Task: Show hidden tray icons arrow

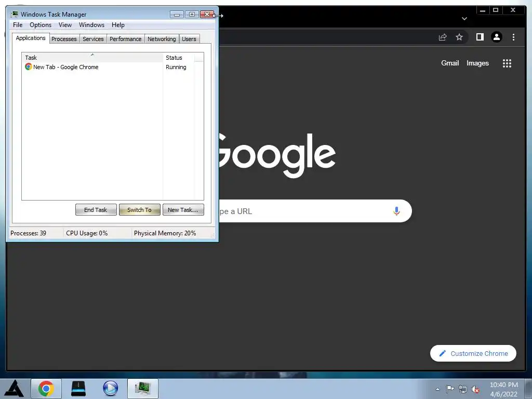Action: (x=437, y=389)
